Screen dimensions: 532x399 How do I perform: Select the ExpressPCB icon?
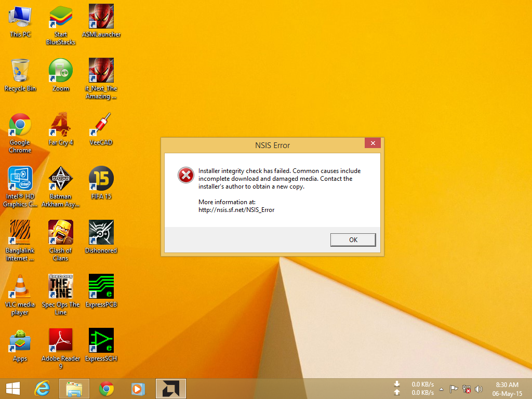click(x=101, y=290)
